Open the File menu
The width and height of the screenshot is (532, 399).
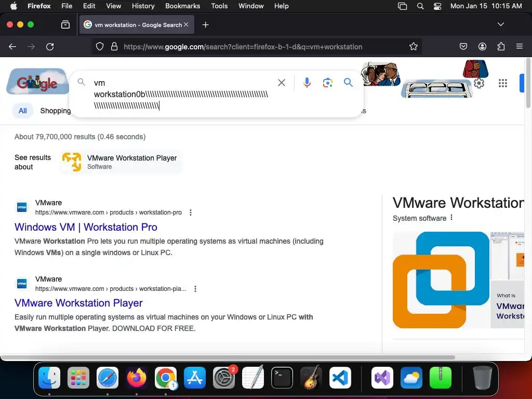[x=67, y=6]
